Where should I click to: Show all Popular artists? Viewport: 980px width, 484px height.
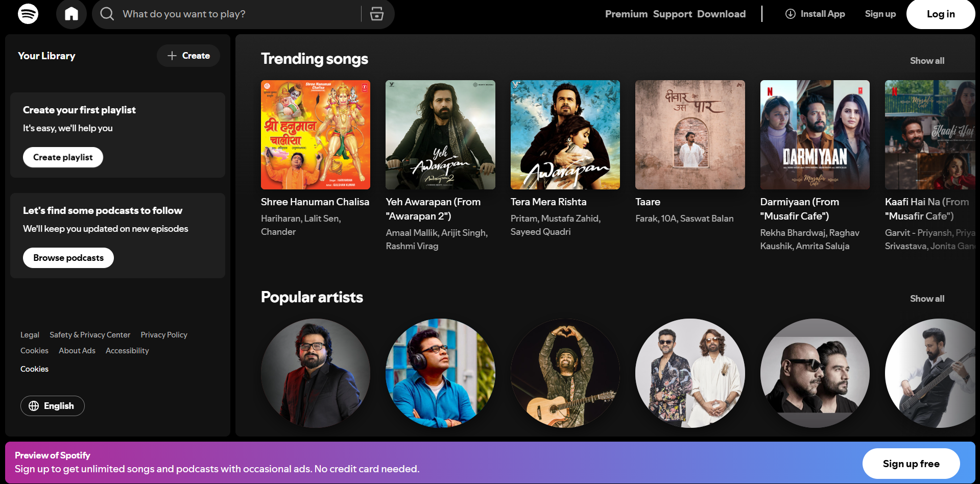point(927,299)
